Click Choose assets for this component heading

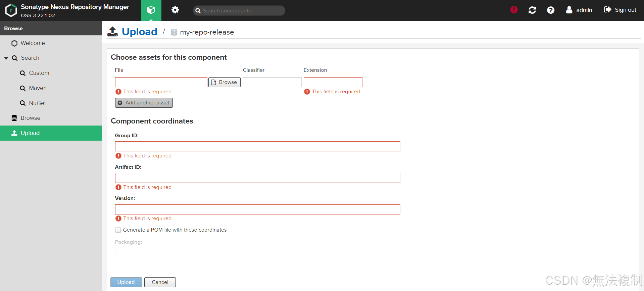coord(169,57)
